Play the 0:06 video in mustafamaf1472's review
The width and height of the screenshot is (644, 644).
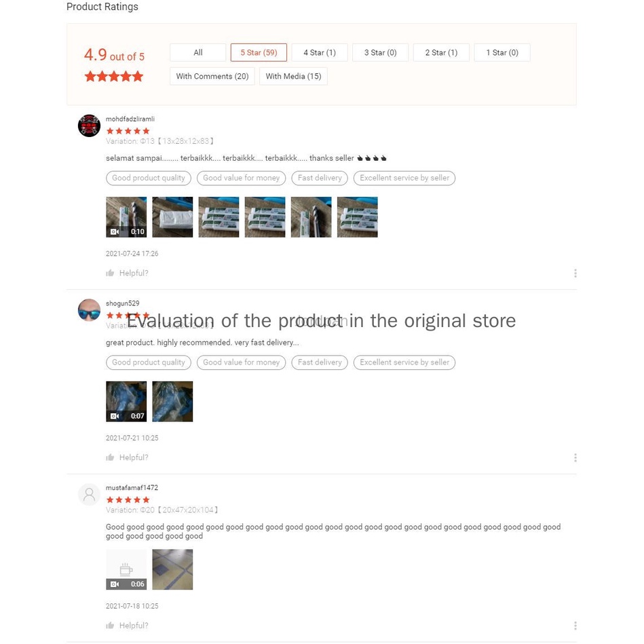tap(126, 569)
